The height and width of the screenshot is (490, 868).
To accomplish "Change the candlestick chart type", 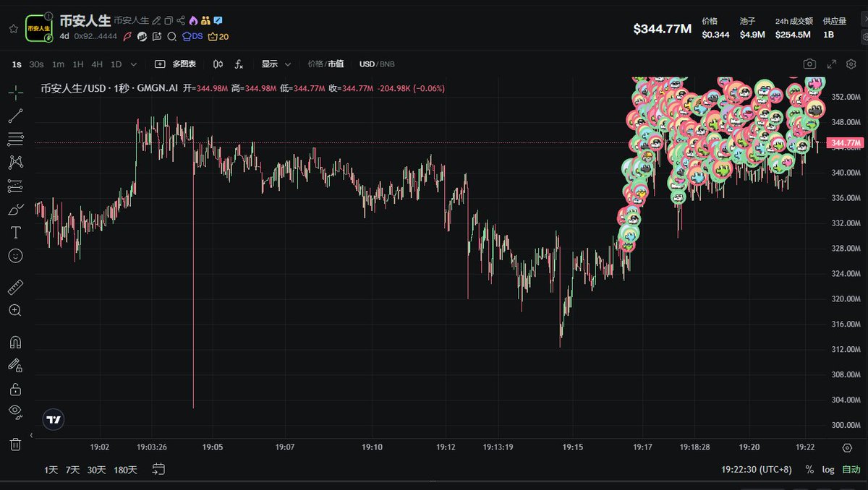I will click(x=218, y=64).
